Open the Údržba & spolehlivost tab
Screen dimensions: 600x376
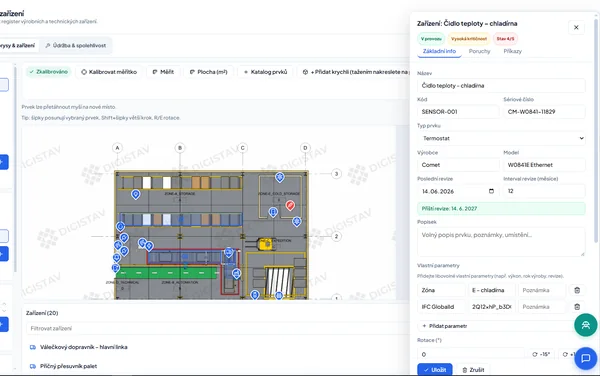pyautogui.click(x=76, y=46)
